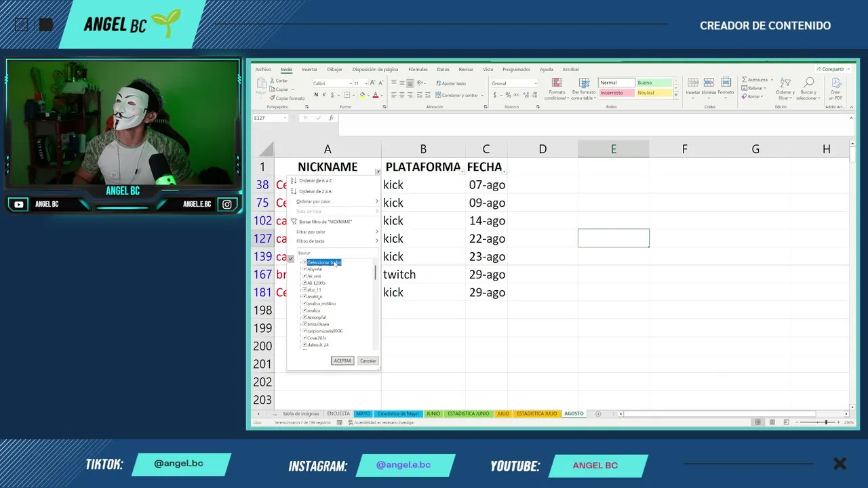
Task: Toggle the (Seleccionar todo) checkbox
Action: click(304, 262)
